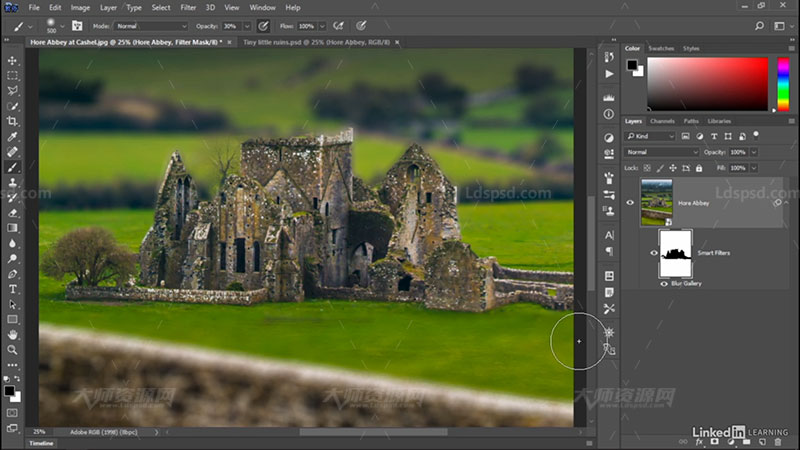This screenshot has width=800, height=450.
Task: Open the Search icon in options bar
Action: (759, 26)
